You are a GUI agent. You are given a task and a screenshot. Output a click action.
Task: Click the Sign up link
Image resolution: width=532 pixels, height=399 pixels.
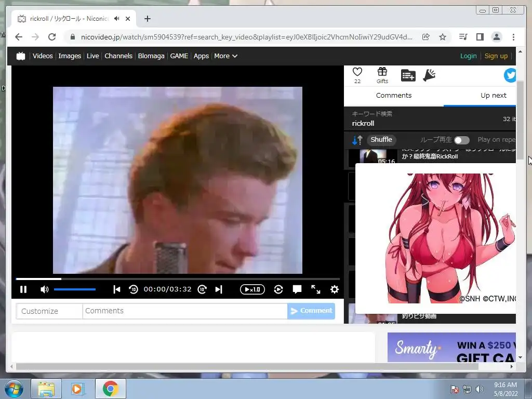(496, 56)
